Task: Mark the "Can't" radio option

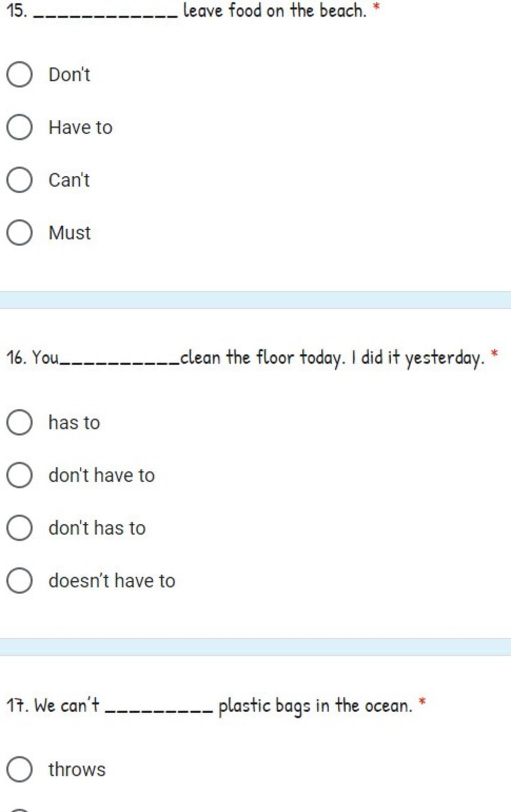Action: 19,180
